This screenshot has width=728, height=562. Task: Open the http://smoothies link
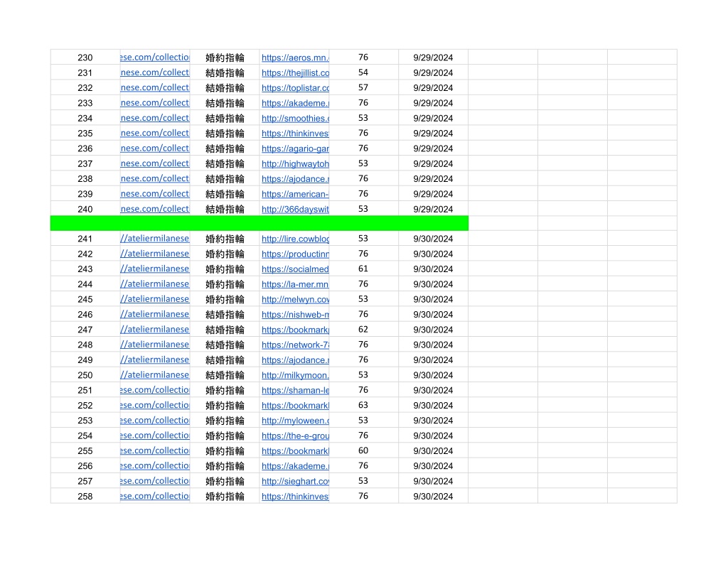pos(295,119)
